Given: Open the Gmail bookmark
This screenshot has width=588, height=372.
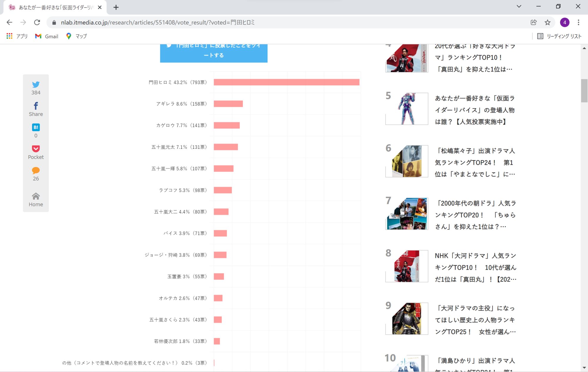Looking at the screenshot, I should tap(47, 36).
